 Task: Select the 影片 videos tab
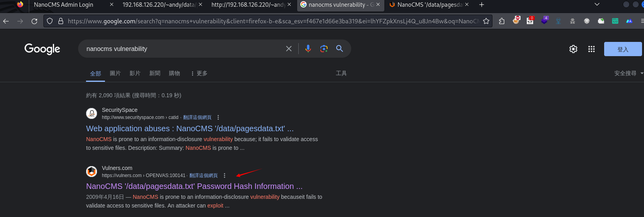tap(135, 74)
